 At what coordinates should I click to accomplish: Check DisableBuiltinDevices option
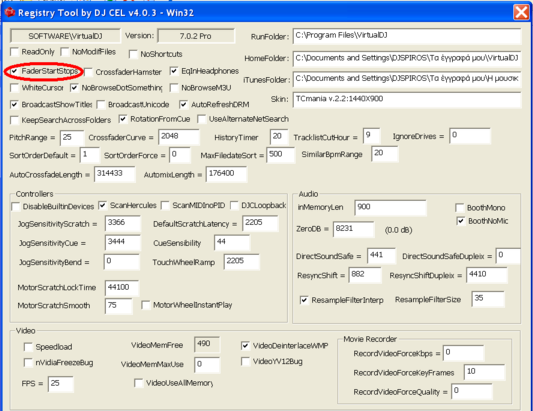[x=16, y=207]
